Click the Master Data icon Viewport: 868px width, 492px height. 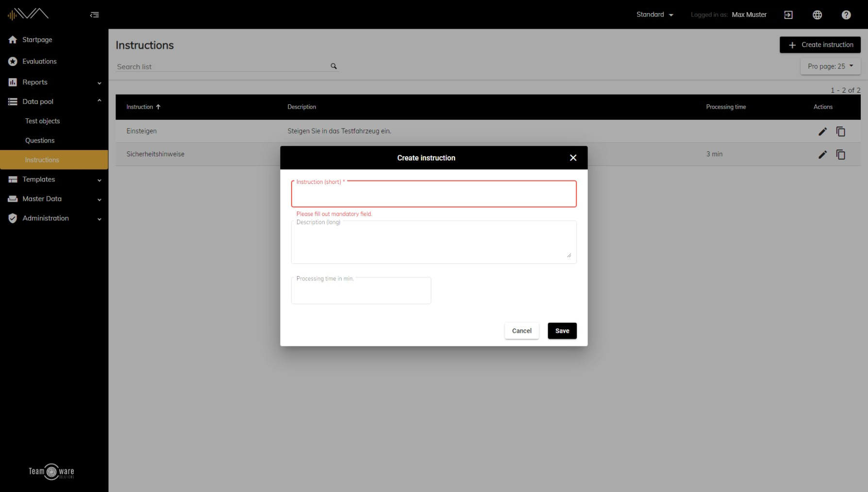point(13,198)
